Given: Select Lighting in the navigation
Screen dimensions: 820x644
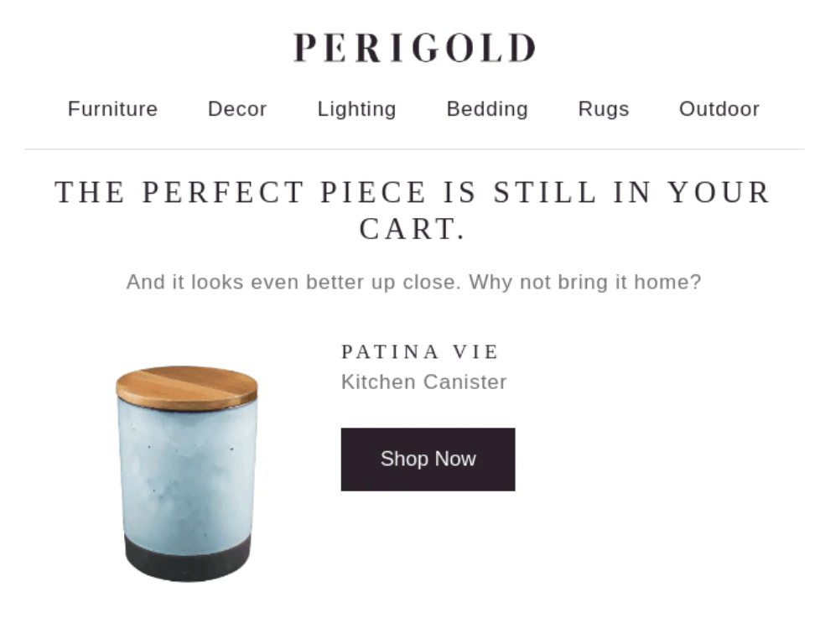Looking at the screenshot, I should click(x=356, y=109).
